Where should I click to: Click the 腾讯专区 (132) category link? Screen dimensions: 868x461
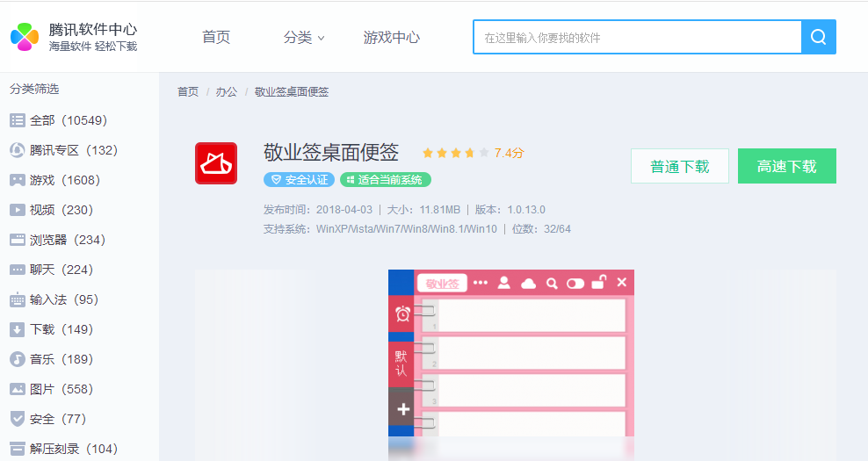pos(74,150)
